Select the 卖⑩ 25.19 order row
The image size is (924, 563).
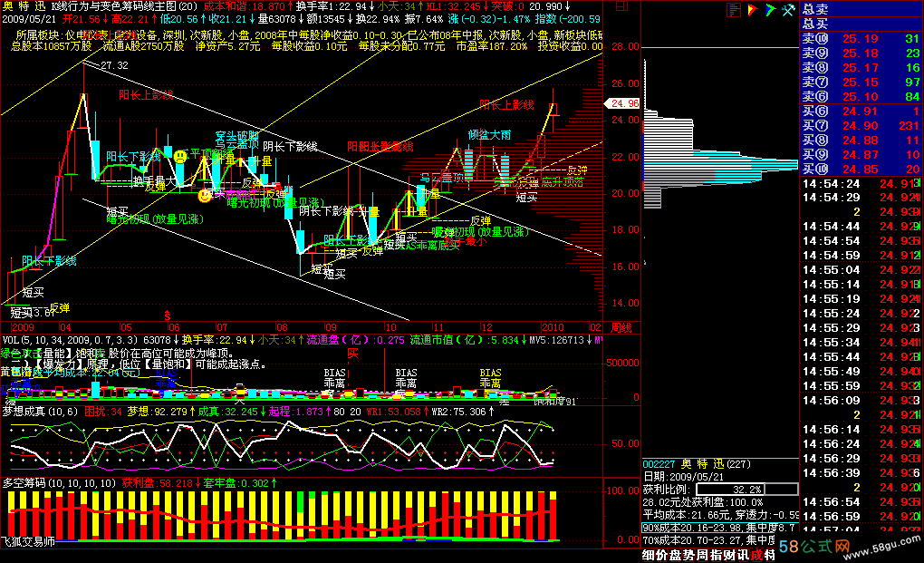pyautogui.click(x=861, y=39)
